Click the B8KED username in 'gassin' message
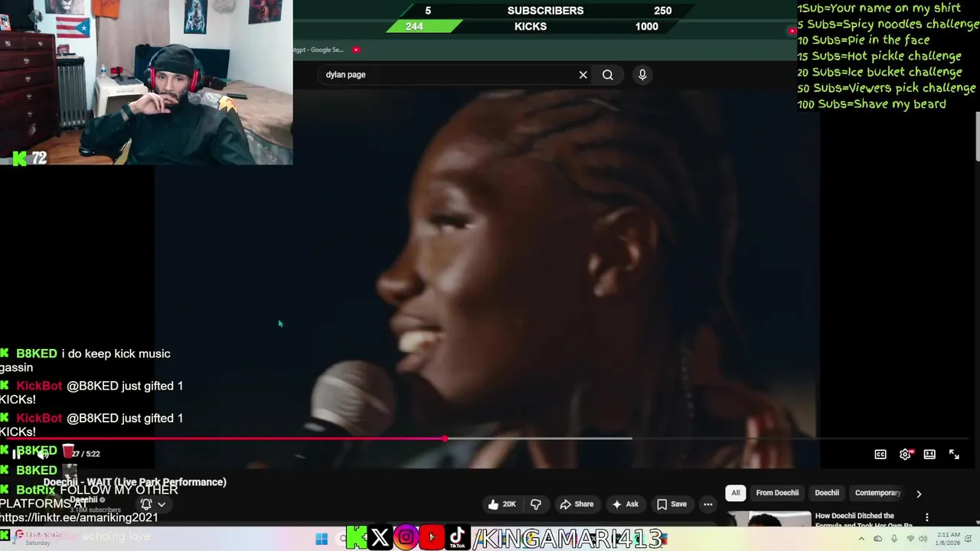Viewport: 980px width, 551px height. tap(36, 354)
